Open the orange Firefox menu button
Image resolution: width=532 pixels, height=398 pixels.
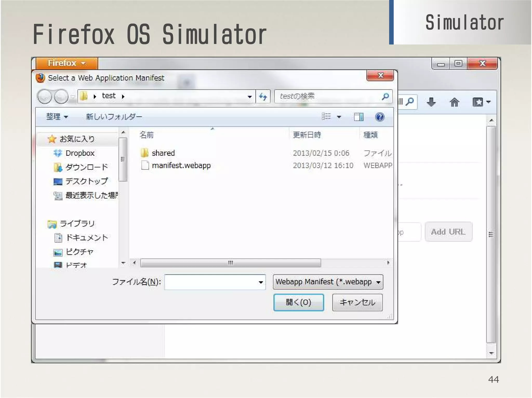67,63
